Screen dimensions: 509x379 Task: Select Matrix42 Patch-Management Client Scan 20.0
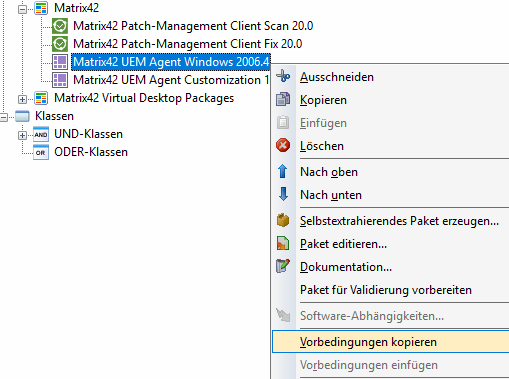click(193, 26)
